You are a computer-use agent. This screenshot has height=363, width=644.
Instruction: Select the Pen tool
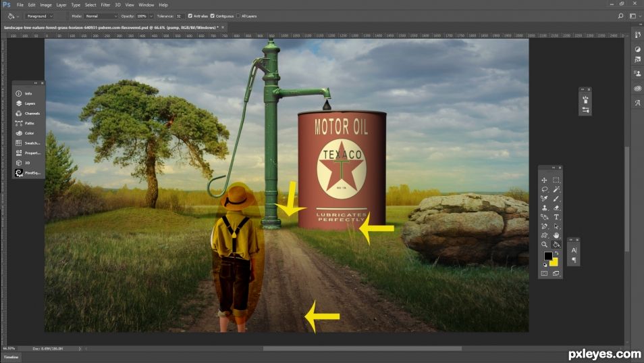(x=544, y=226)
